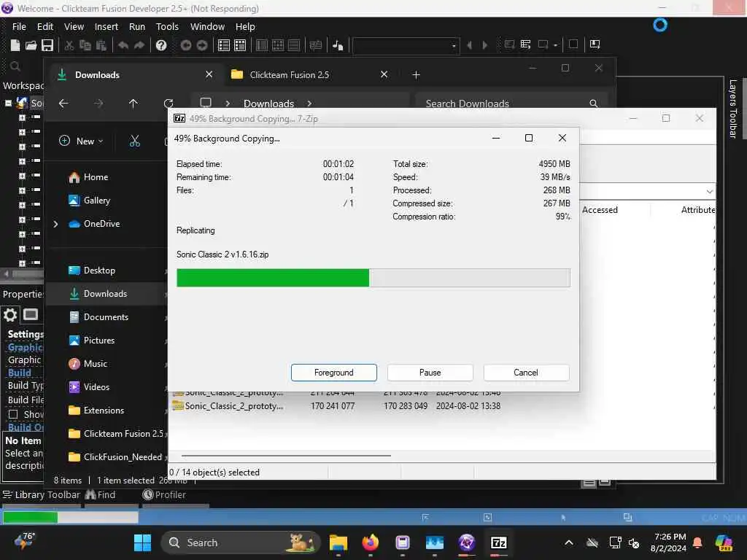Expand OneDrive in the Explorer sidebar
Image resolution: width=747 pixels, height=560 pixels.
coord(55,224)
